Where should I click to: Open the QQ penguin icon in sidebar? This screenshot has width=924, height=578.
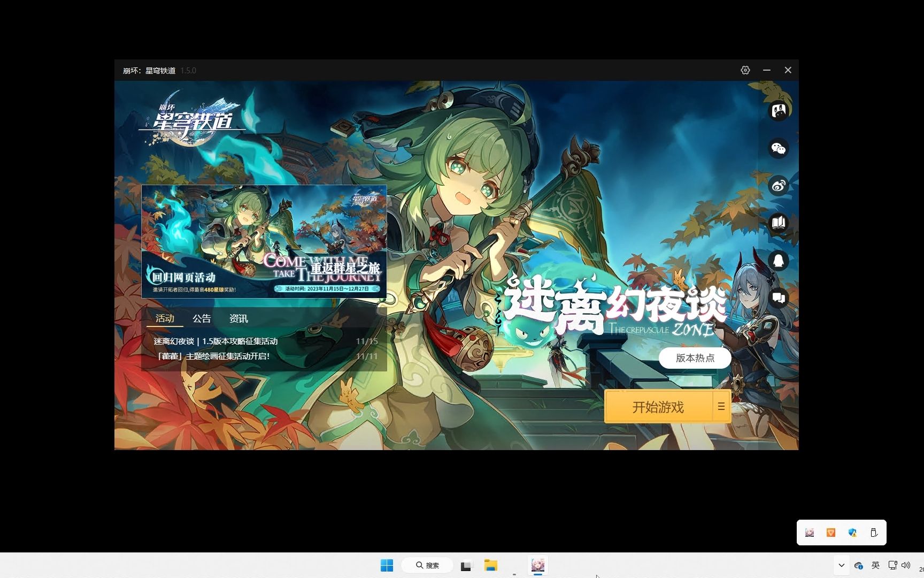click(x=779, y=260)
